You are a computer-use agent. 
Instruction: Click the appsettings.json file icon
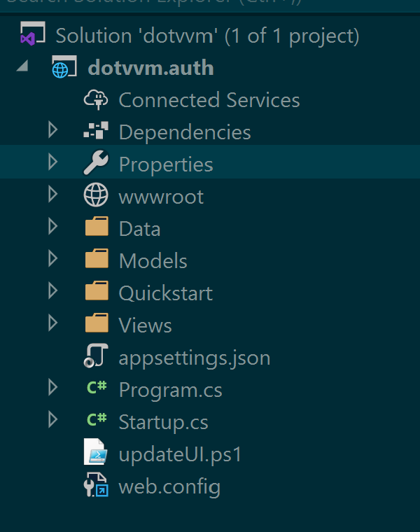click(96, 358)
